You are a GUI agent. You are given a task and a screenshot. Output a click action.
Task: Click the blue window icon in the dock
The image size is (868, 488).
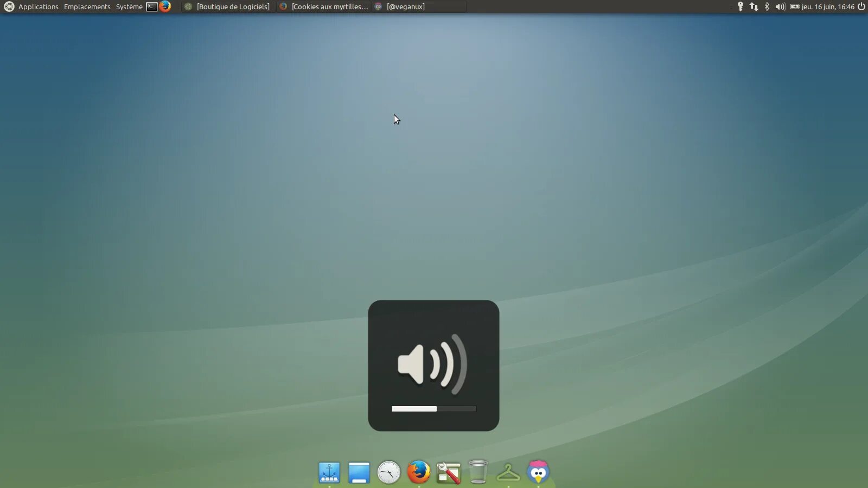coord(360,472)
